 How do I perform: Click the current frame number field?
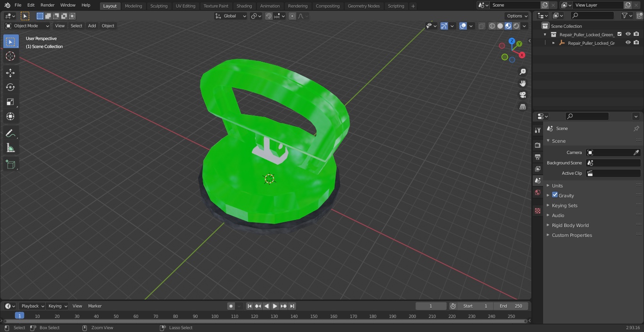pos(431,306)
